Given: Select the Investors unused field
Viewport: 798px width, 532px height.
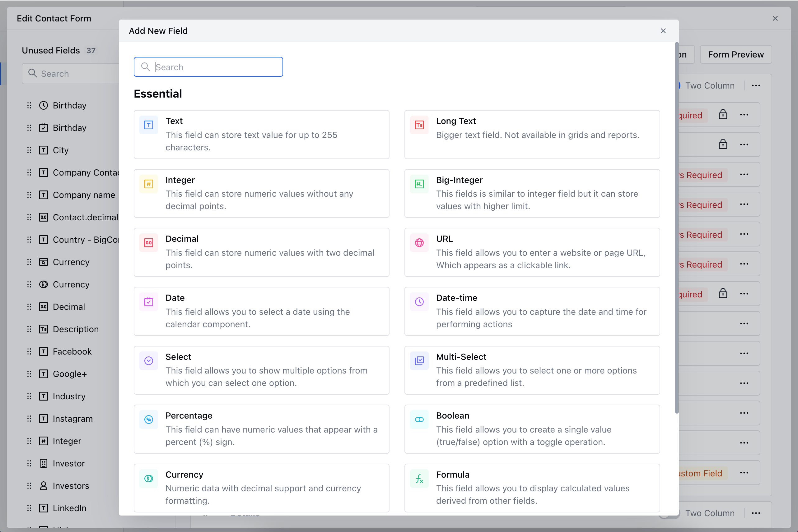Looking at the screenshot, I should point(71,486).
